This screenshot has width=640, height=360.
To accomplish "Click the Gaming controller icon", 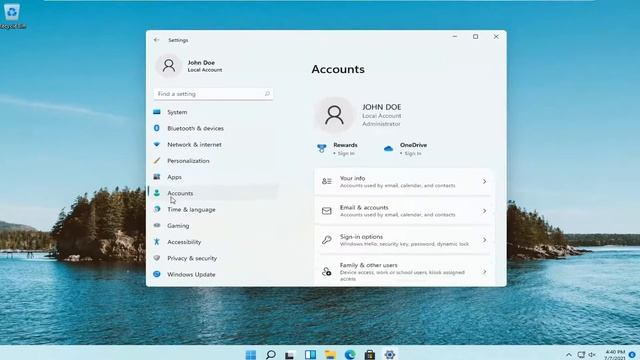I will 157,225.
